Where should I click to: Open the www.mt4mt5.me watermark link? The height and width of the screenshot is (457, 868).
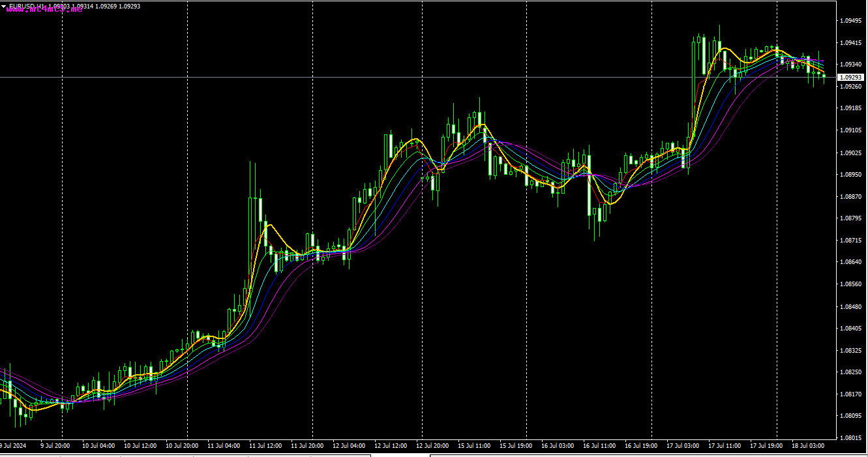click(x=45, y=11)
